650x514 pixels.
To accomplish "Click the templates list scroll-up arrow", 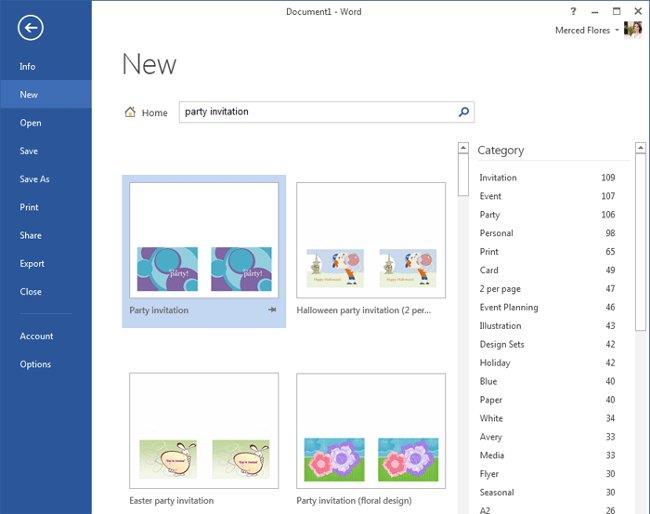I will [x=463, y=148].
